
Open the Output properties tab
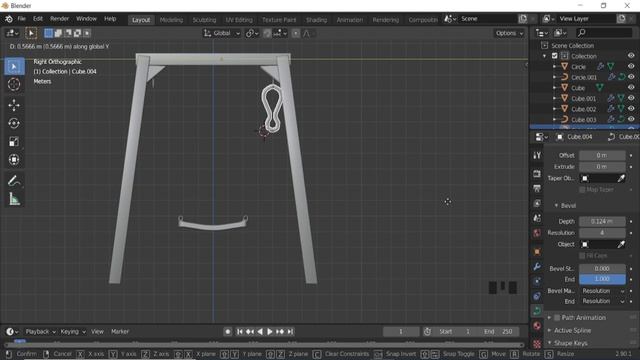tap(537, 189)
